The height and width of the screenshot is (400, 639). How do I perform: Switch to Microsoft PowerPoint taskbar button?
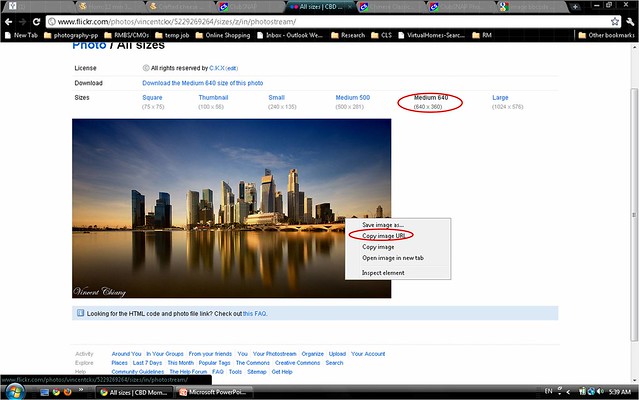pyautogui.click(x=215, y=392)
